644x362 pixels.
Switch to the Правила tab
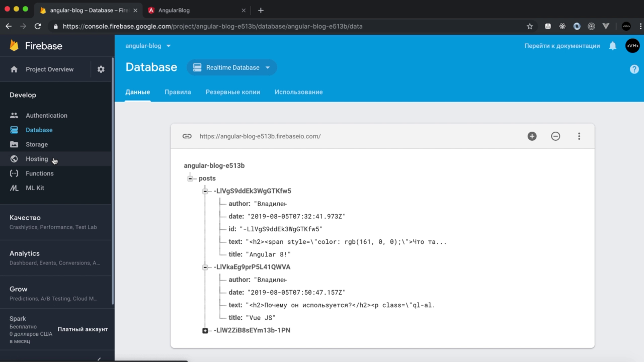178,92
